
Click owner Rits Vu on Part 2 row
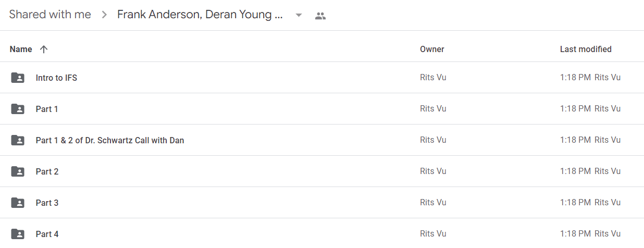click(x=433, y=171)
